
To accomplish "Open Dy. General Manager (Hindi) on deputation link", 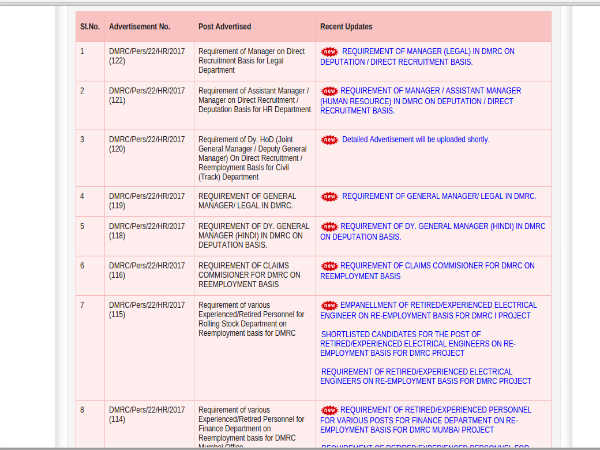I will coord(433,232).
